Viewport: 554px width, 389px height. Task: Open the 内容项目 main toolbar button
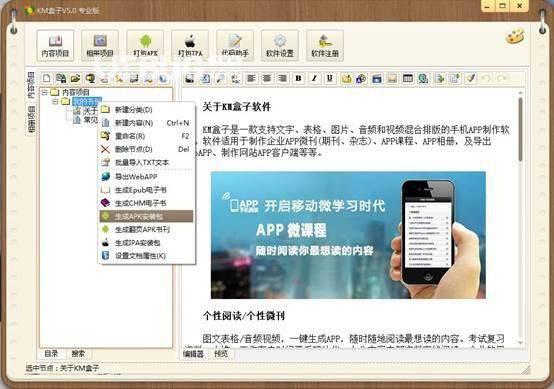(55, 46)
